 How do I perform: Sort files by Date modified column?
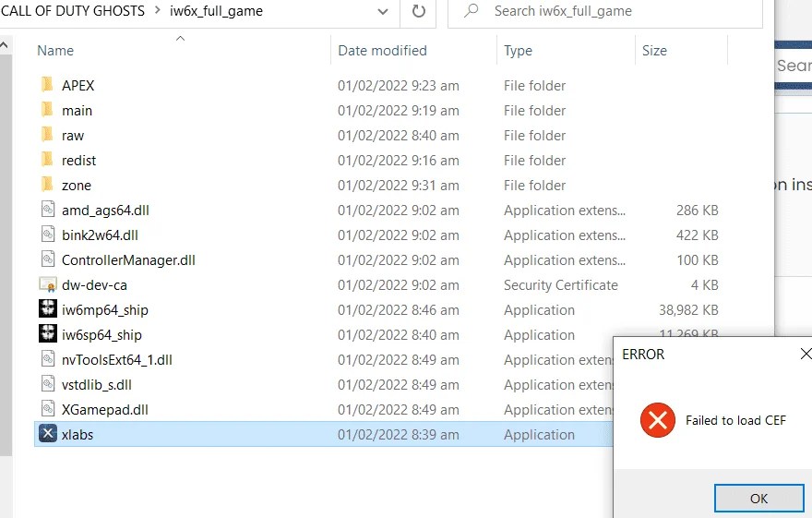(382, 51)
